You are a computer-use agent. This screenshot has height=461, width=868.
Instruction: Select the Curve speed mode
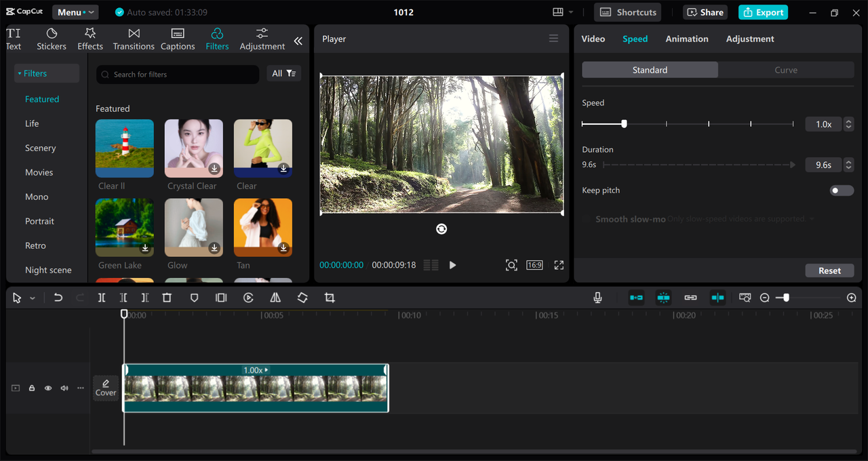(x=786, y=70)
